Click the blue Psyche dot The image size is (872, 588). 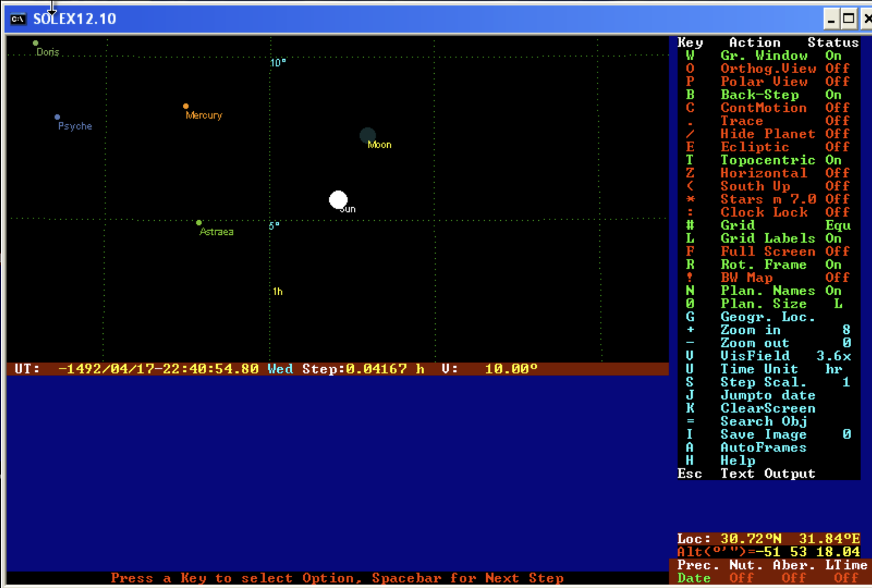point(57,117)
